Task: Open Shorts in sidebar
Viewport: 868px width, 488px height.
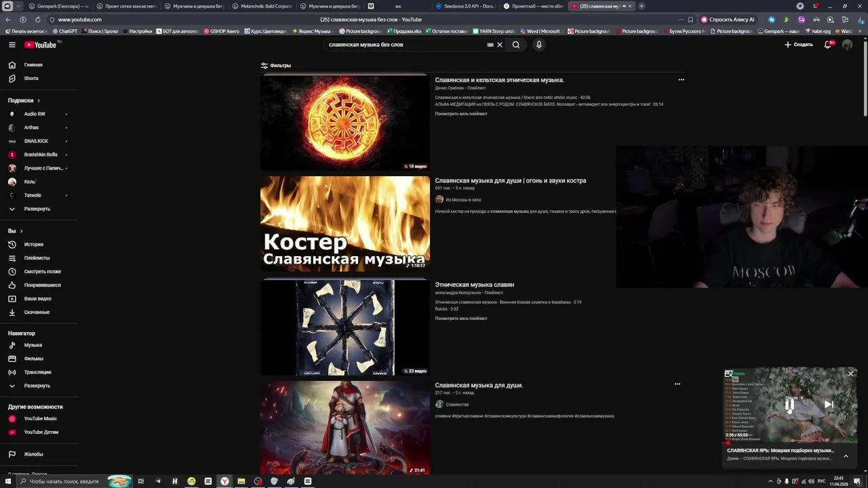Action: click(x=31, y=79)
